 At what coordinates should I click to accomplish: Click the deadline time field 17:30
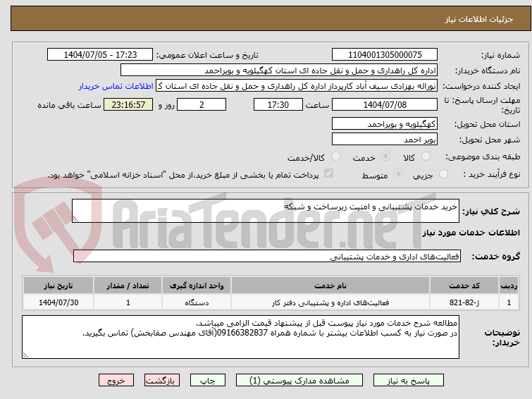pos(278,104)
